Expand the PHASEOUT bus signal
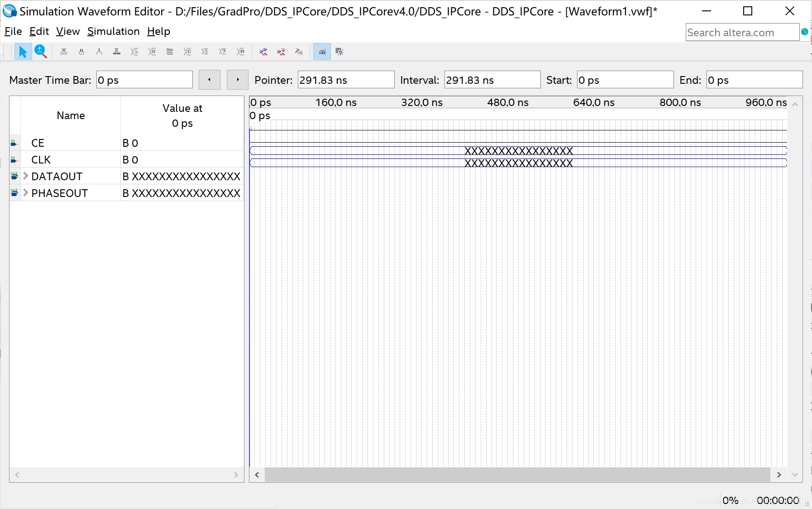812x509 pixels. coord(26,193)
